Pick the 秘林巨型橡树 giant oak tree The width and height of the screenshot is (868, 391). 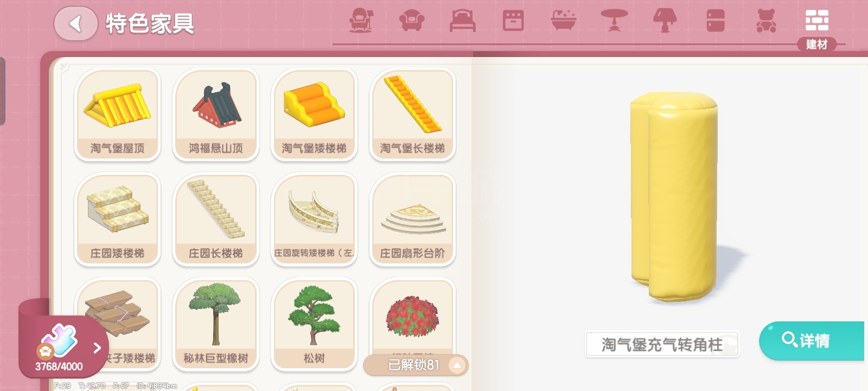pos(216,324)
